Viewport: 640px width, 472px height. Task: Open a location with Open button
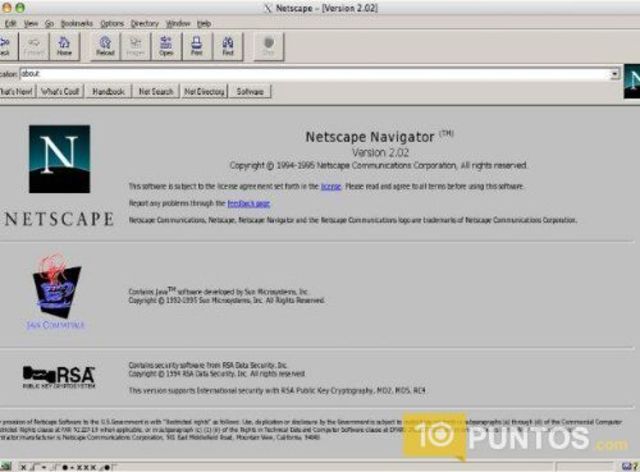(x=166, y=47)
